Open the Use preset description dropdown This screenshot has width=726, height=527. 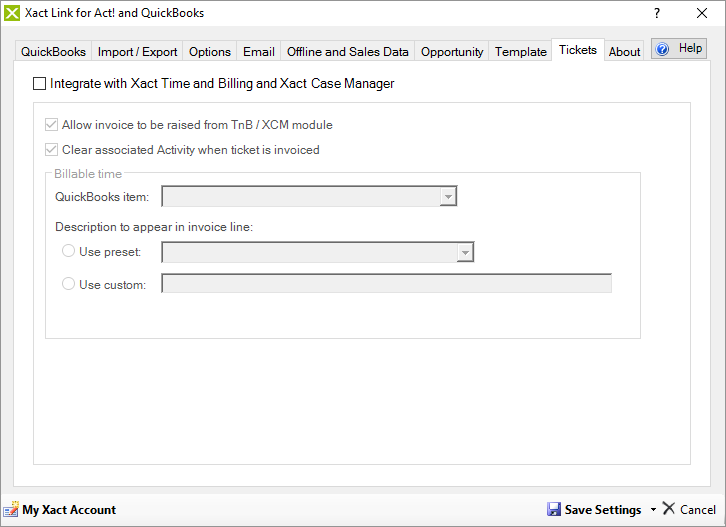click(x=465, y=252)
